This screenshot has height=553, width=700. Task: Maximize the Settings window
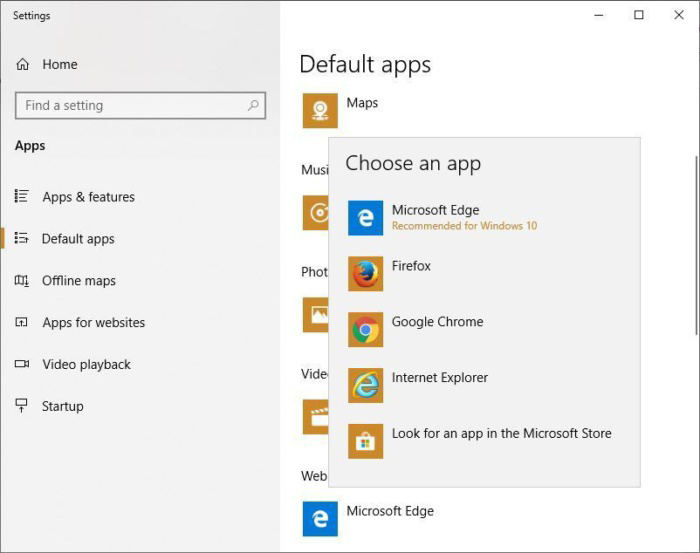pyautogui.click(x=639, y=15)
